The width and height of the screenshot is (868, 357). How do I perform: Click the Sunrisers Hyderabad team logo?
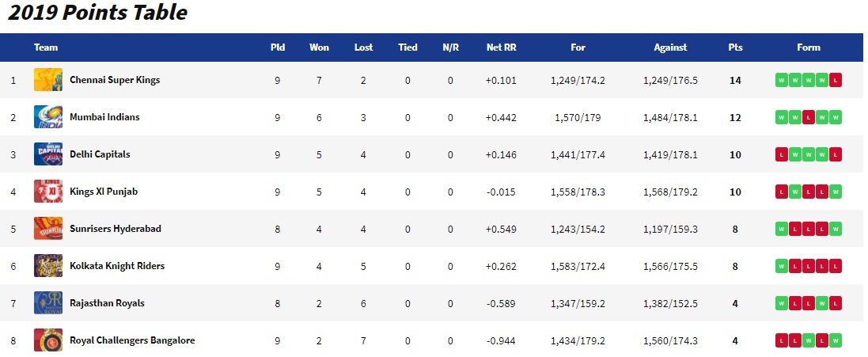pos(48,229)
